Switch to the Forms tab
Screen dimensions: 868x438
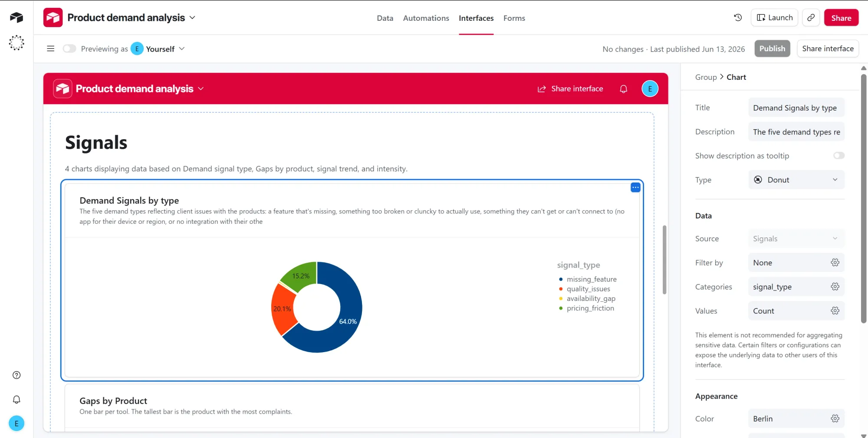coord(514,18)
